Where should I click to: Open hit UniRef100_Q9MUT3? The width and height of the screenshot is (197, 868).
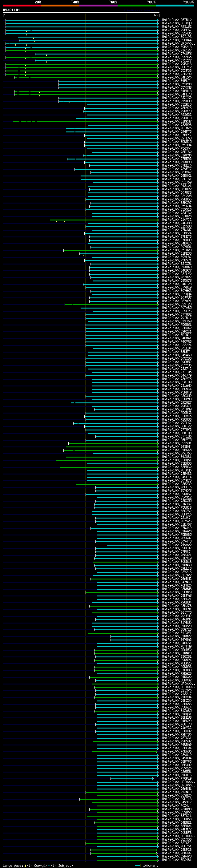pos(177,118)
